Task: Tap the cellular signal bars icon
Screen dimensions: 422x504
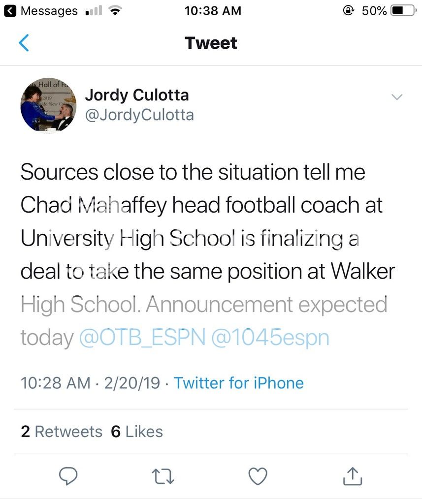Action: coord(94,10)
